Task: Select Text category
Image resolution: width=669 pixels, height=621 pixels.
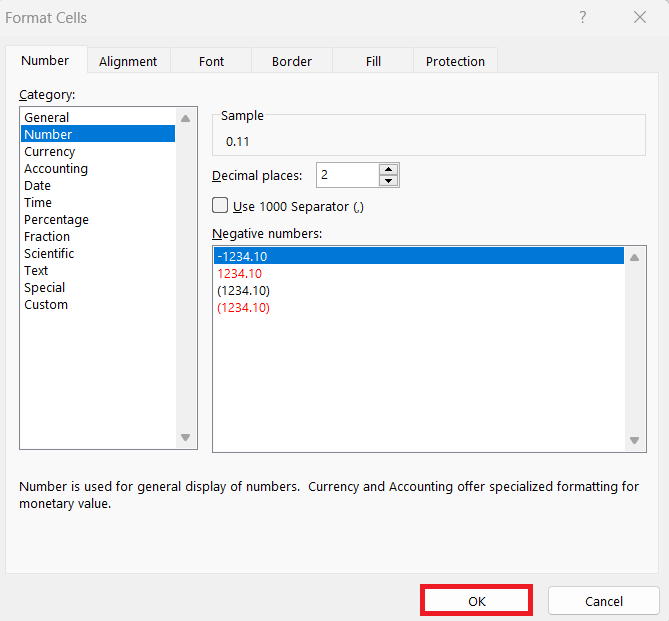Action: [98, 271]
